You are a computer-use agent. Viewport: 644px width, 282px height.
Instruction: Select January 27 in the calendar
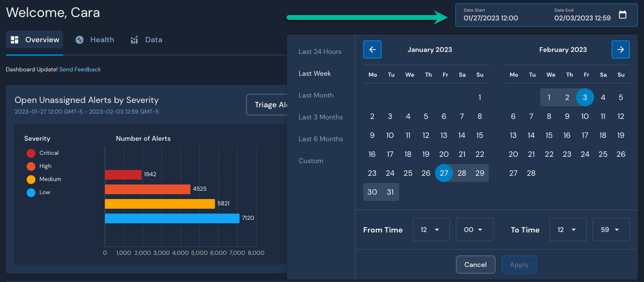click(444, 173)
